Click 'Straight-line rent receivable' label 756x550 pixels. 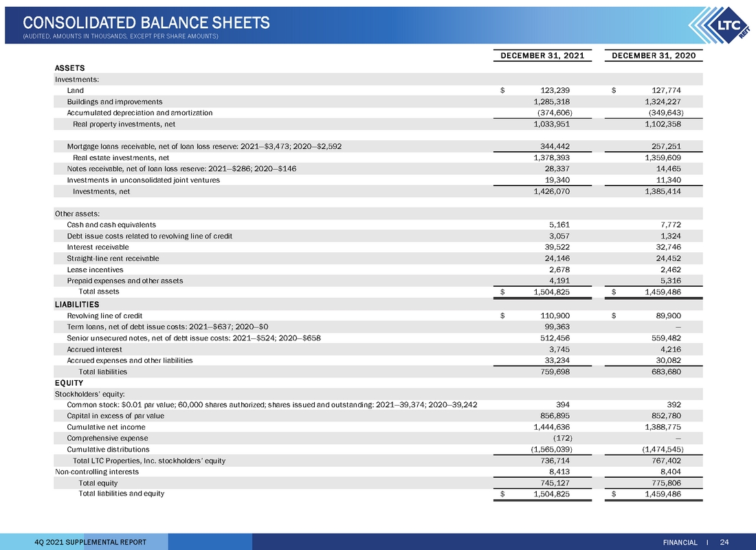[x=113, y=258]
